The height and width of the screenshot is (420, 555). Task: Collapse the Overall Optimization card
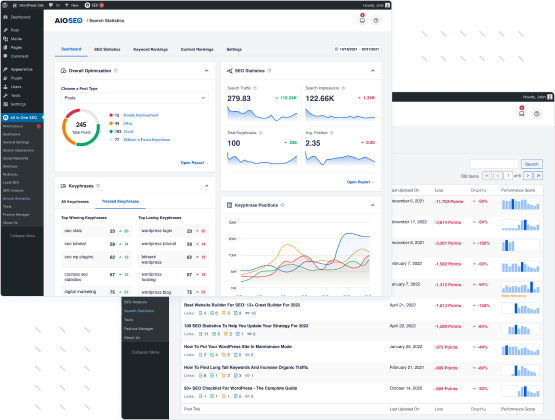point(206,71)
